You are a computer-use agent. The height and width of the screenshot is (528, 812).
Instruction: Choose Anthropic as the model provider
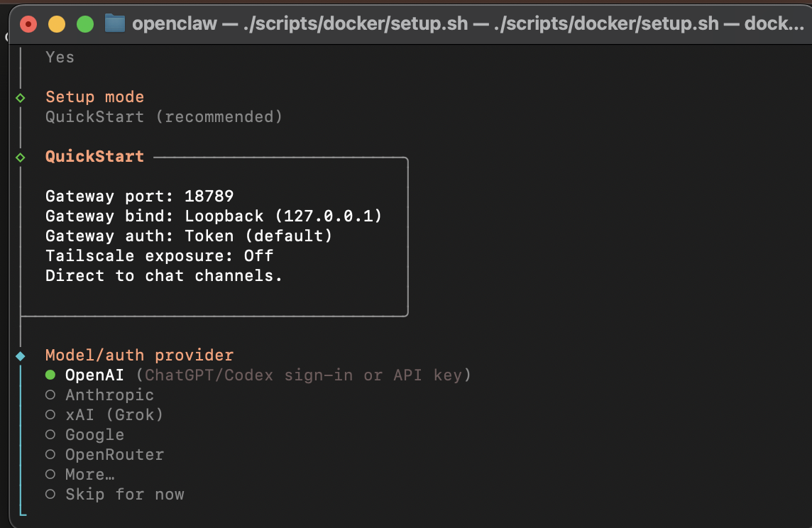pyautogui.click(x=99, y=395)
